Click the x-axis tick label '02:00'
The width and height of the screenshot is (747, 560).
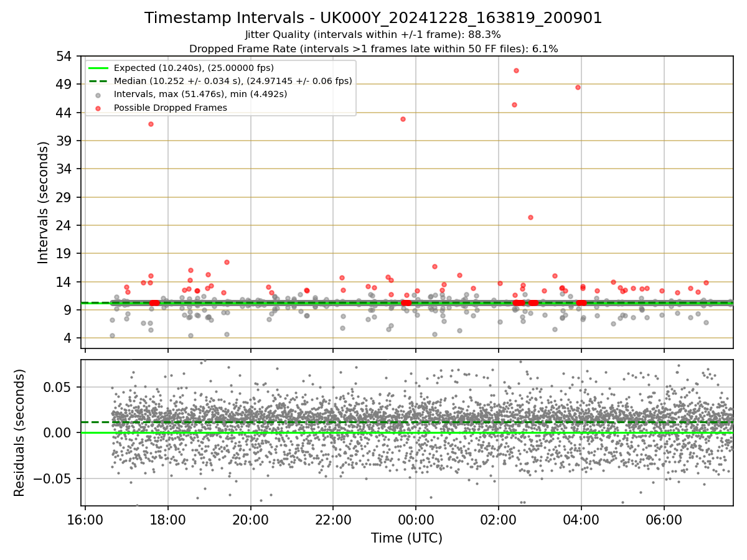[x=499, y=520]
